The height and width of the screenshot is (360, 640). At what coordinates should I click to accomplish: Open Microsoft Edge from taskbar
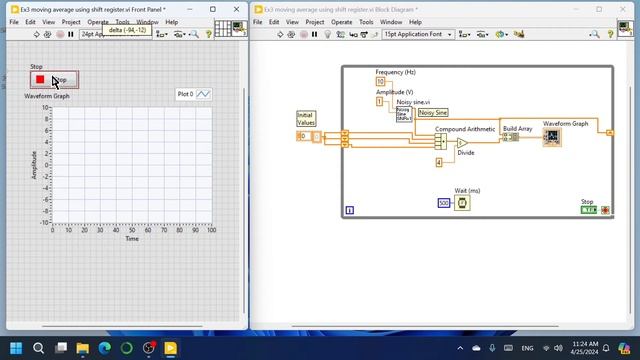[104, 348]
